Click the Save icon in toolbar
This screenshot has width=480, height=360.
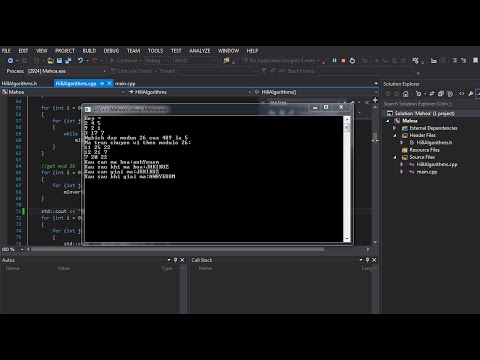coord(59,60)
